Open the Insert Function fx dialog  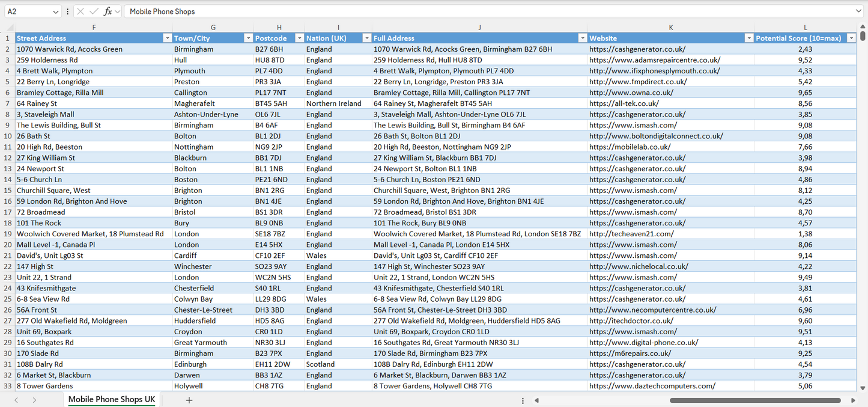(108, 11)
